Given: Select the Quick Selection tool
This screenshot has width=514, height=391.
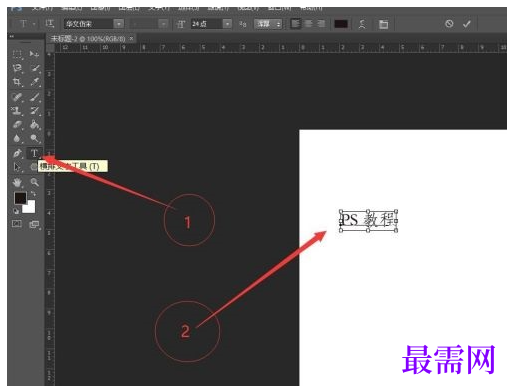Looking at the screenshot, I should pos(35,68).
